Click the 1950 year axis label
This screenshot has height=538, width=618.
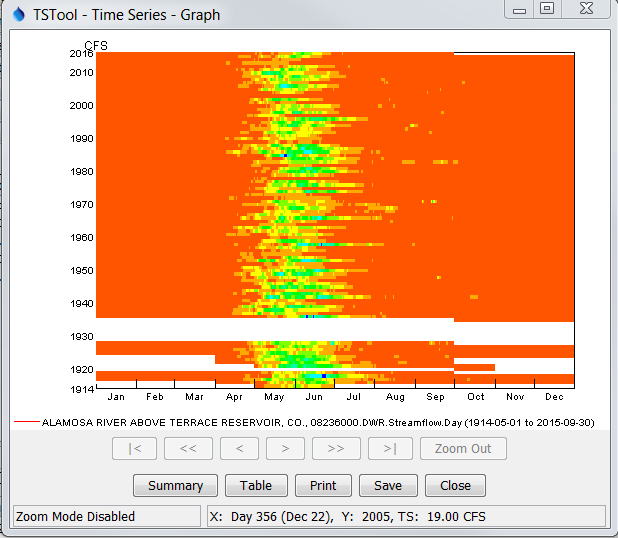point(82,271)
